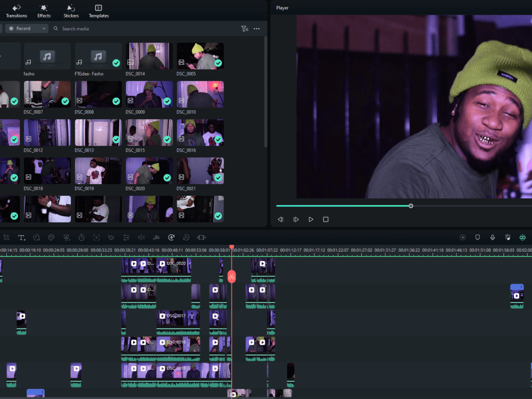Image resolution: width=532 pixels, height=399 pixels.
Task: Open the Transitions tab
Action: coord(16,11)
